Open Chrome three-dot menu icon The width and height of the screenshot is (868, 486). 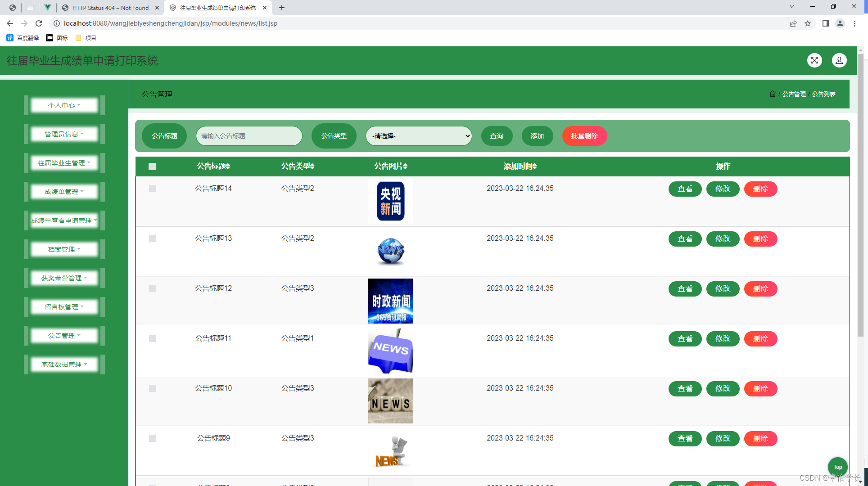click(x=854, y=23)
